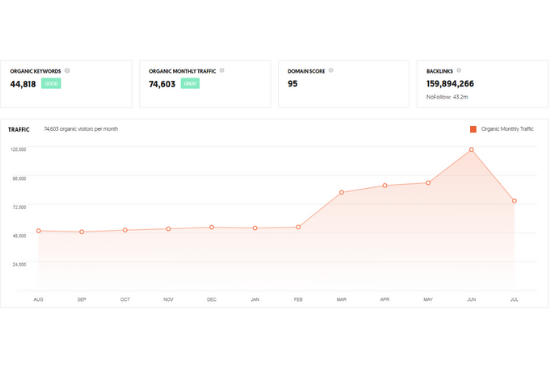Click the organic visitors per month subtitle
This screenshot has height=370, width=550.
coord(81,129)
